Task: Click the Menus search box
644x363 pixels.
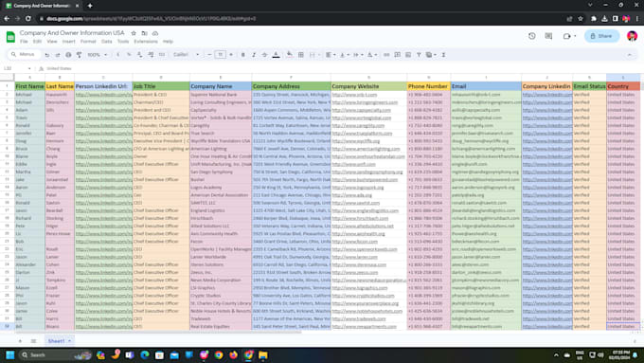Action: pyautogui.click(x=25, y=54)
